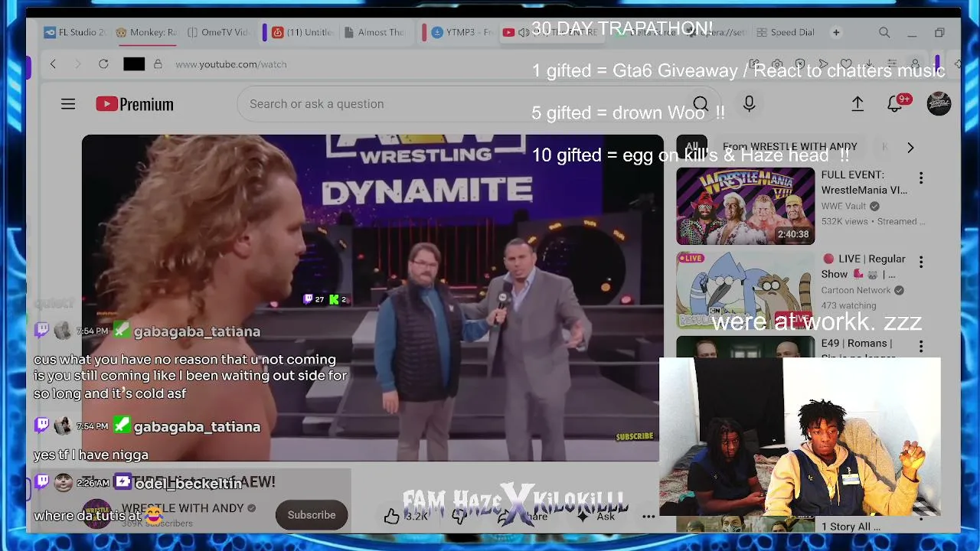The image size is (980, 551).
Task: Open FULL EVENT WrestleMania title link
Action: coord(864,182)
